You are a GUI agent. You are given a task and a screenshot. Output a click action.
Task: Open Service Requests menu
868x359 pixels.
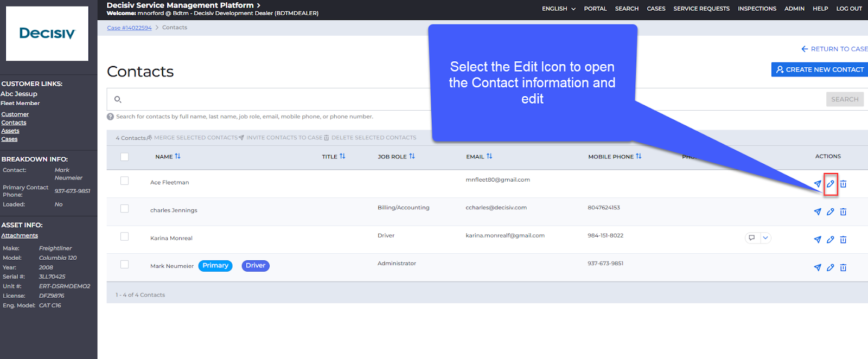pos(701,9)
